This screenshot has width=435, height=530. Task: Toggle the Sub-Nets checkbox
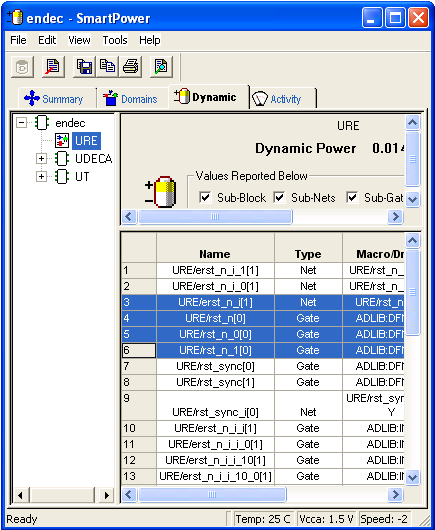coord(279,197)
